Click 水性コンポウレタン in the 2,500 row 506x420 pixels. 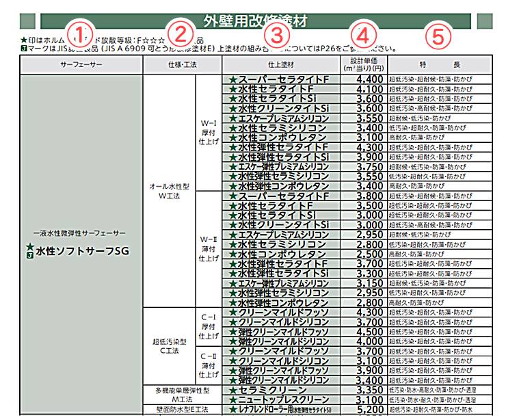click(x=282, y=254)
